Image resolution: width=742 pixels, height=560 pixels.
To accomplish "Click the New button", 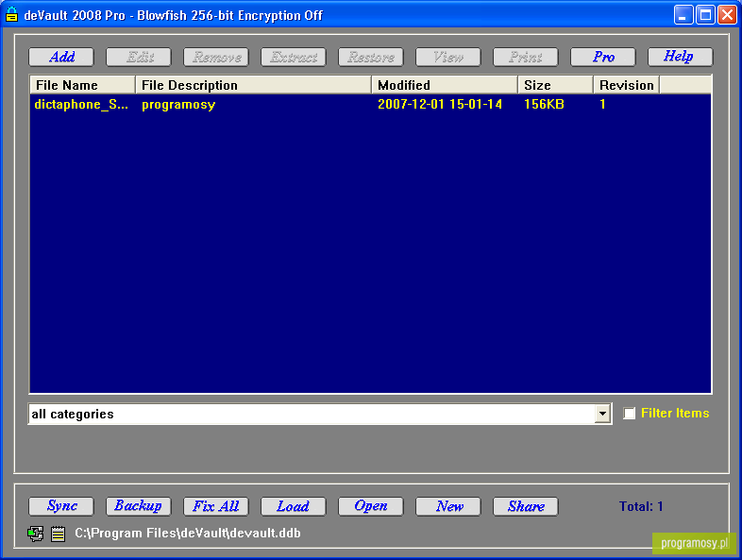I will [448, 506].
